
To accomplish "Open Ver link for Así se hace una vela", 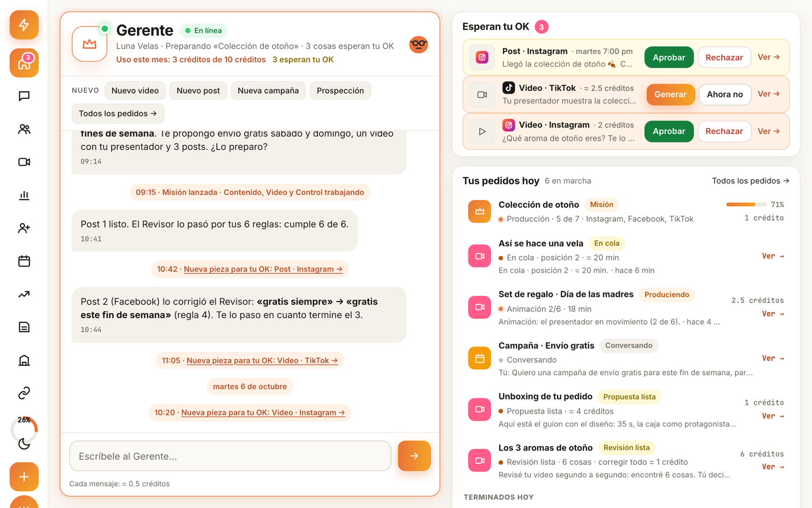I will [773, 256].
